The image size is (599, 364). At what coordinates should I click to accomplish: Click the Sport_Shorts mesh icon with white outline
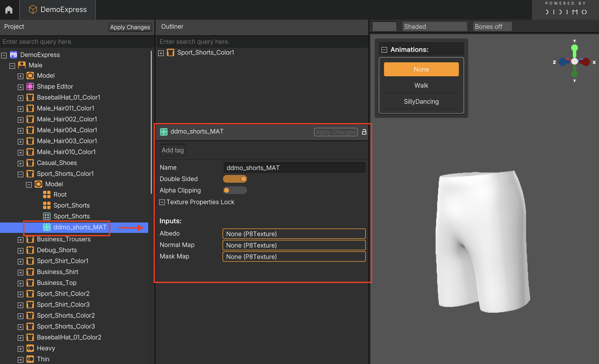(x=47, y=216)
